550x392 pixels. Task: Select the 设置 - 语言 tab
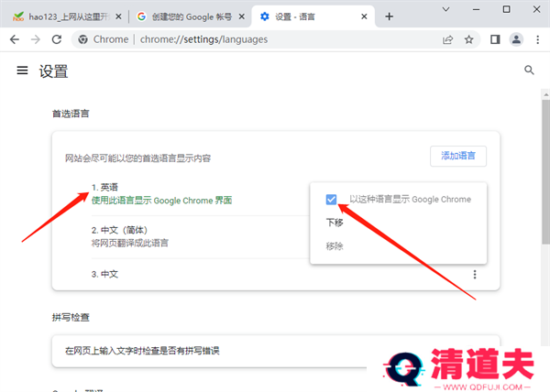pyautogui.click(x=313, y=16)
